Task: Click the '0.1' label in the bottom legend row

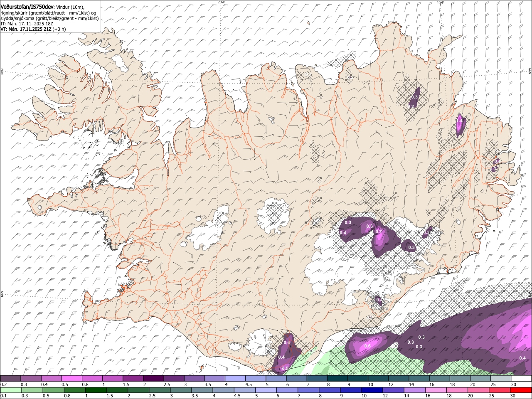Action: point(3,396)
